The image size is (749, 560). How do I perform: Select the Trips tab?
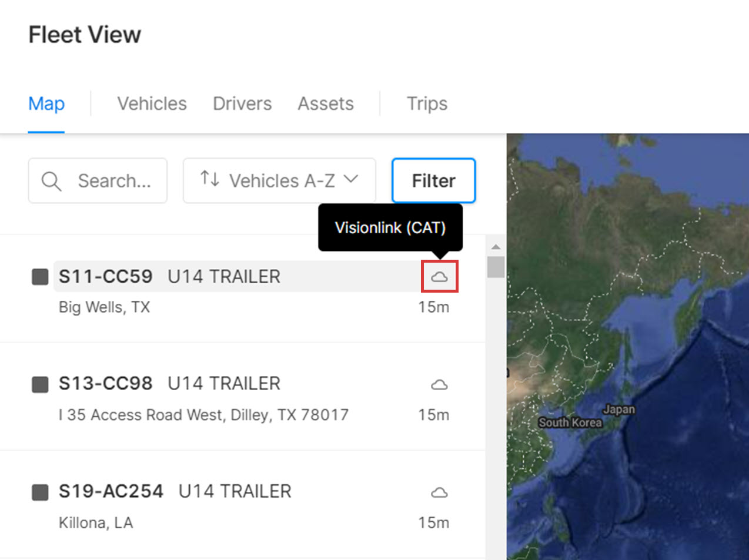(x=427, y=103)
